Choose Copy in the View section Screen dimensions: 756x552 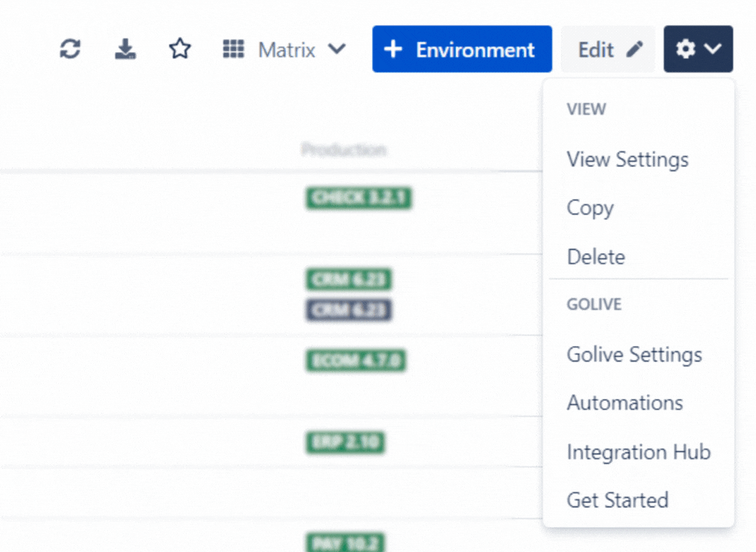click(590, 208)
